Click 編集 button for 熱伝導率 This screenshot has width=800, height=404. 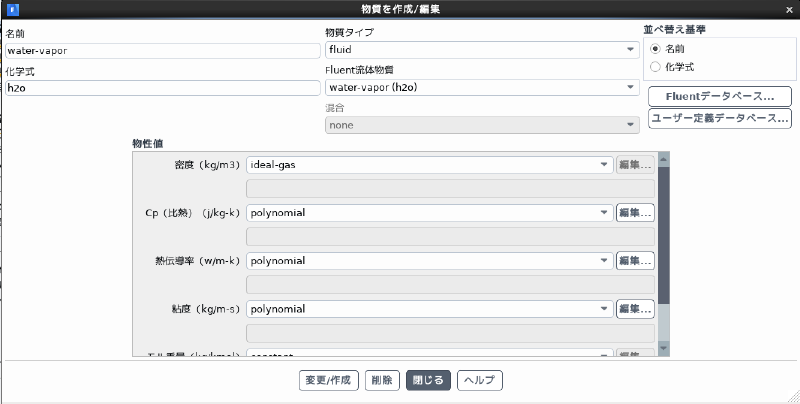(635, 261)
